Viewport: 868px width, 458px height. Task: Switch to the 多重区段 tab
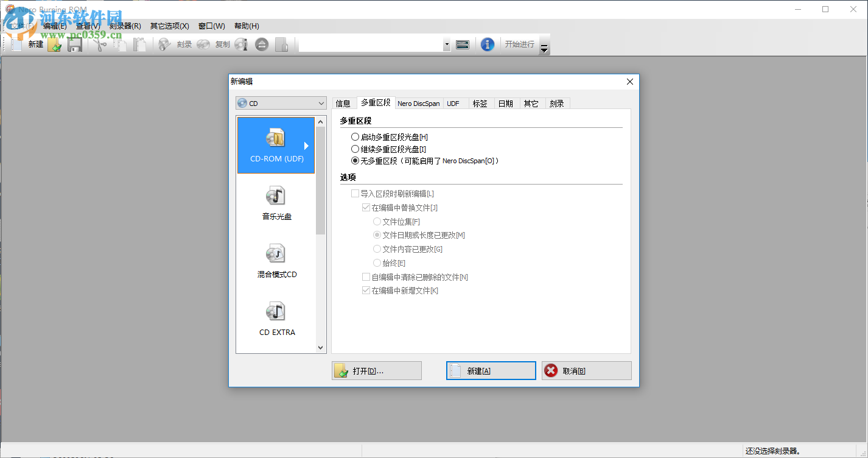click(376, 102)
